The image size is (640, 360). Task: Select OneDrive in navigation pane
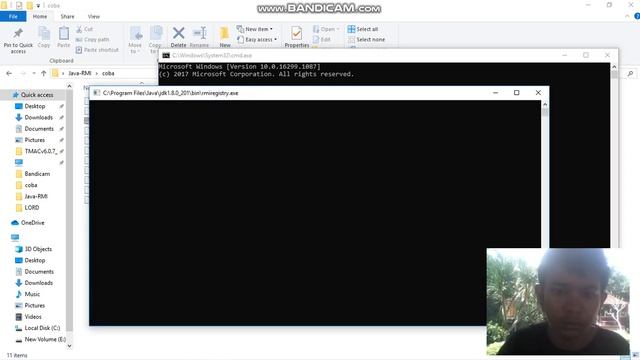point(32,223)
